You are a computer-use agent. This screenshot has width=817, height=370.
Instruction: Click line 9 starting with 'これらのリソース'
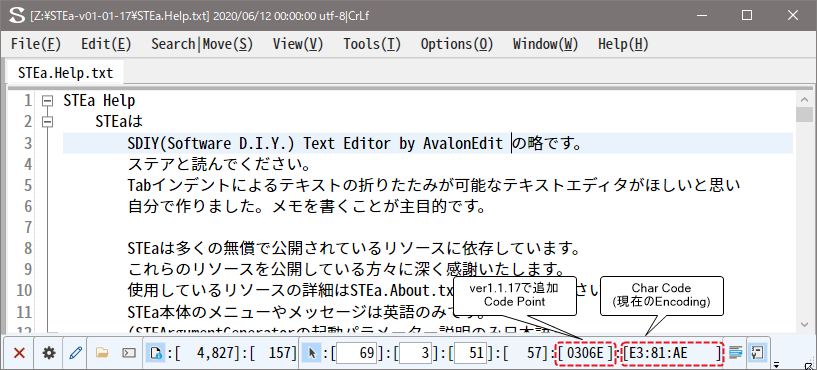(x=347, y=269)
